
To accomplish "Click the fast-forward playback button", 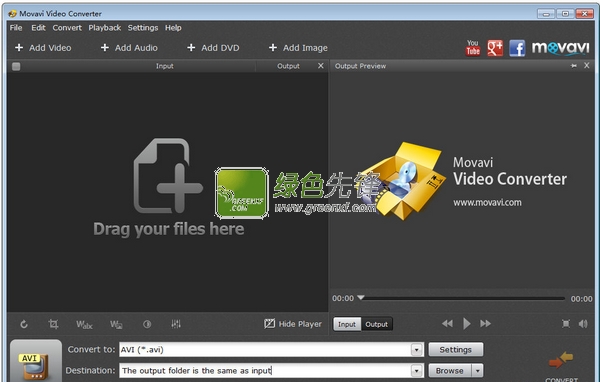I will point(486,324).
